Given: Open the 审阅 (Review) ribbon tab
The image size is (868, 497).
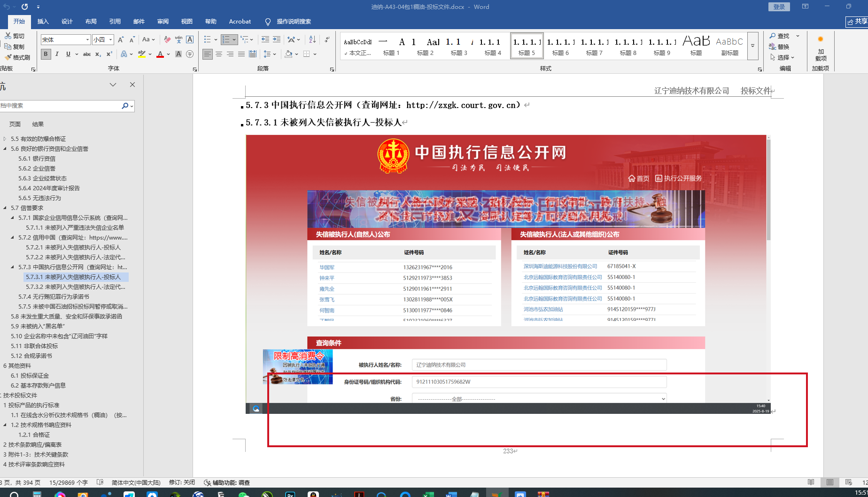Looking at the screenshot, I should [163, 22].
